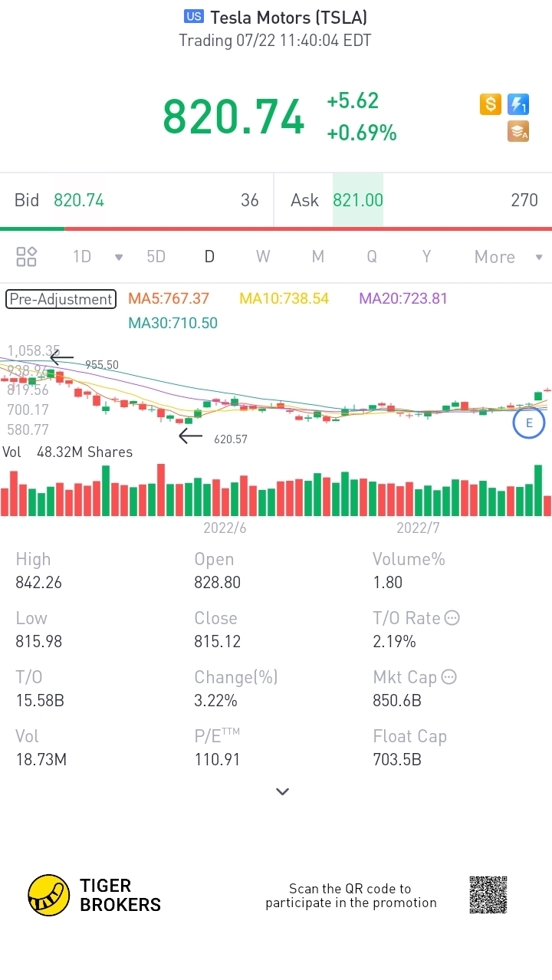Tap the MA10:738.54 indicator label

[284, 298]
